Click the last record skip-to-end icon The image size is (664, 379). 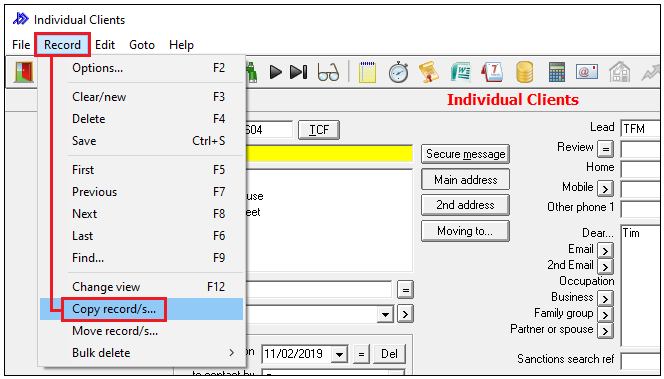tap(299, 72)
